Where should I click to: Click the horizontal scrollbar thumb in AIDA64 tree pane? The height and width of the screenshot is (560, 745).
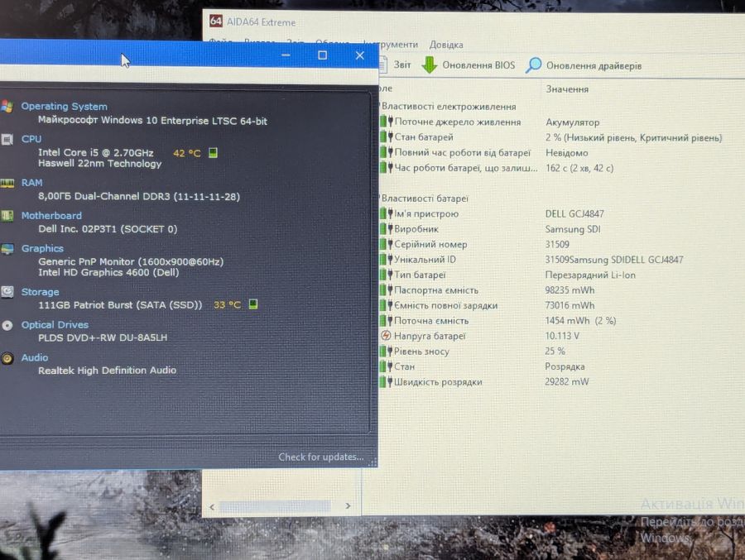(275, 506)
